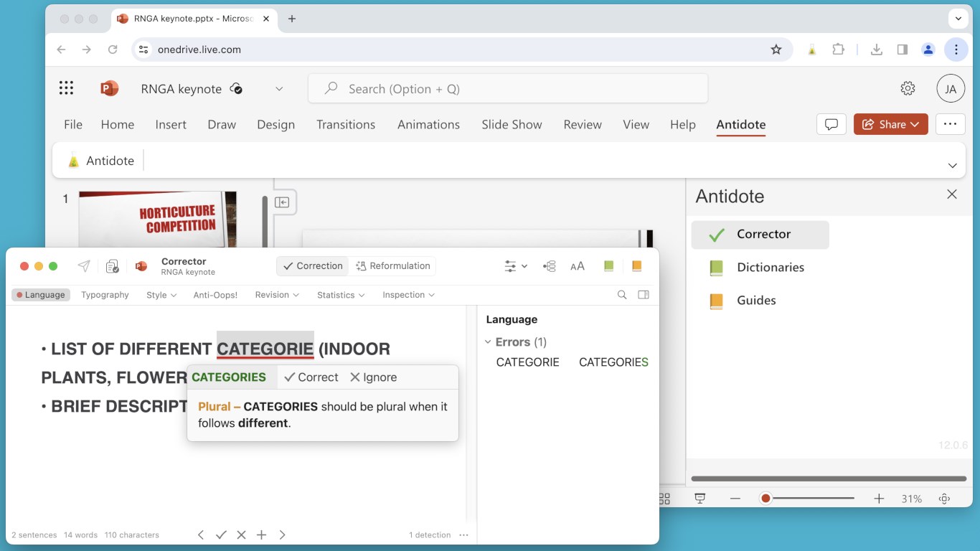The width and height of the screenshot is (980, 551).
Task: Open the orange guides book in Corrector toolbar
Action: pyautogui.click(x=636, y=266)
